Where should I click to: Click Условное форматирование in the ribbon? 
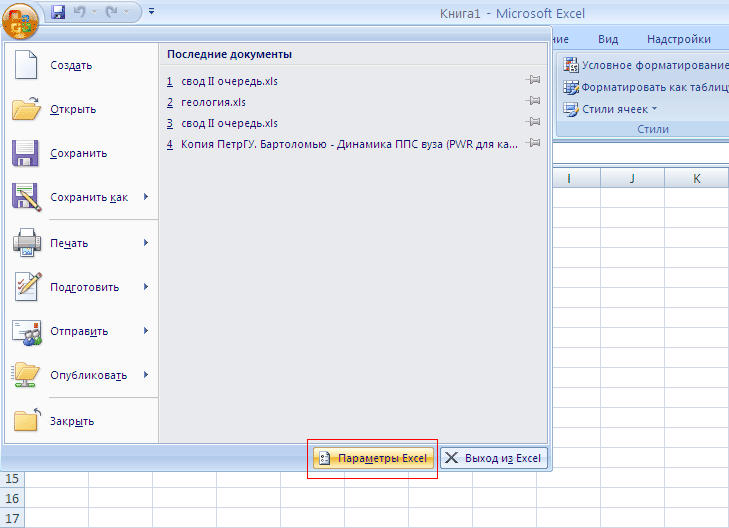click(x=645, y=65)
